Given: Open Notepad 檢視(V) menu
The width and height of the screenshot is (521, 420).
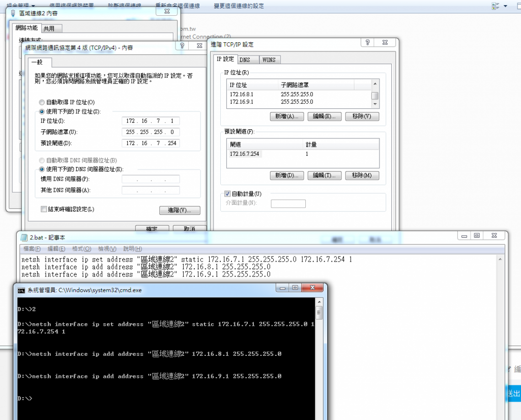Looking at the screenshot, I should click(x=107, y=249).
